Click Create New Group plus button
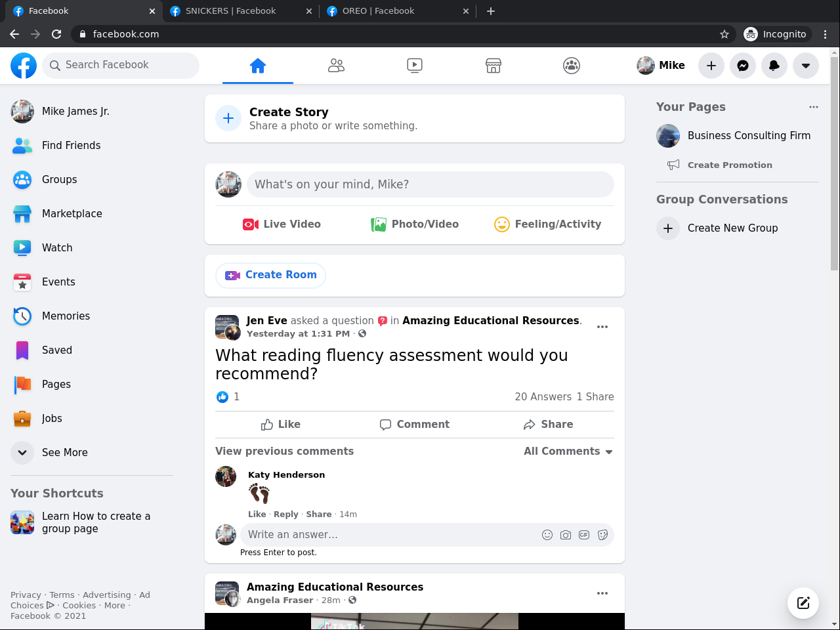 pyautogui.click(x=668, y=228)
